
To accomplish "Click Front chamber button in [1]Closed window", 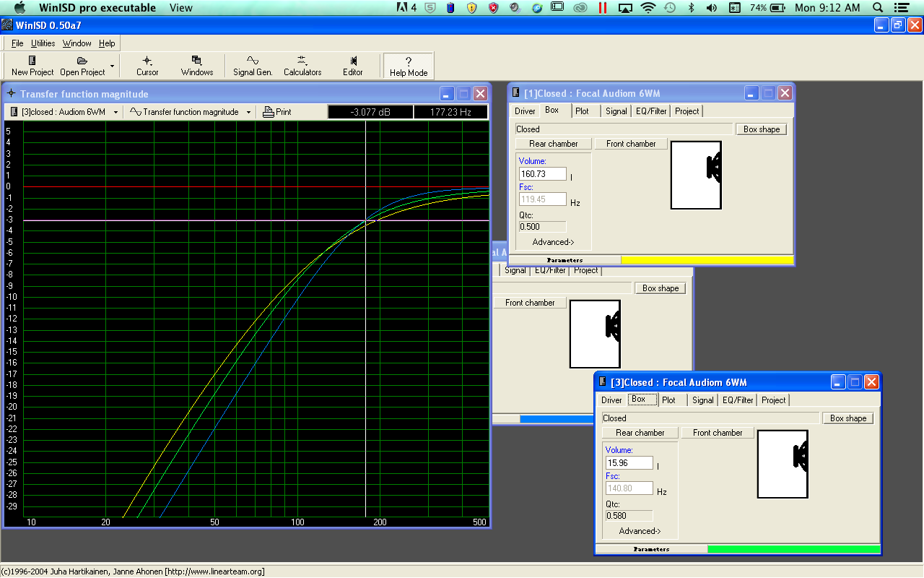I will pyautogui.click(x=631, y=144).
